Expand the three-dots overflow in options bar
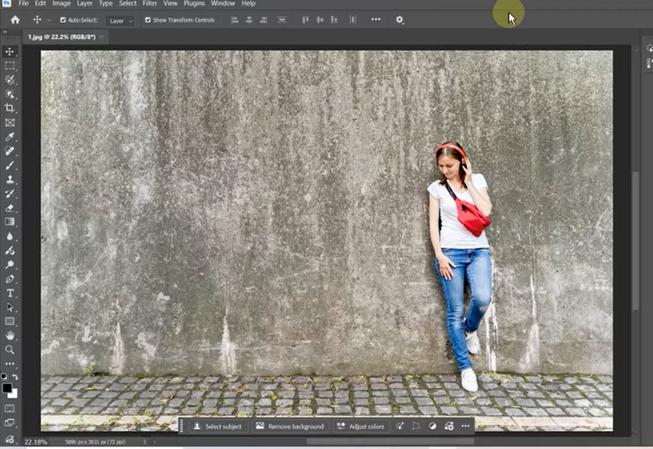Viewport: 653px width, 449px height. (x=376, y=19)
